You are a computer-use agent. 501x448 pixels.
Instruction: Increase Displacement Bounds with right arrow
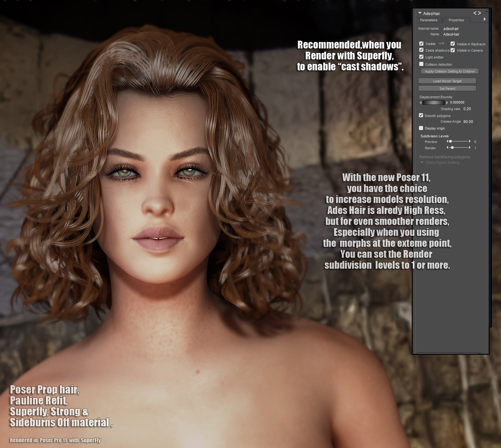(x=447, y=103)
